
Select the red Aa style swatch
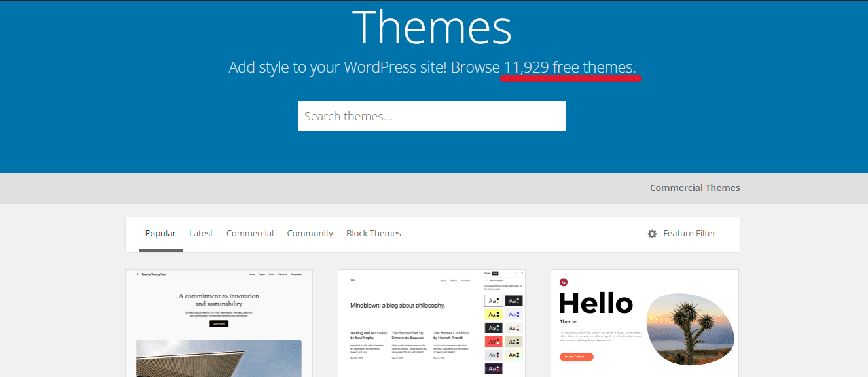494,341
